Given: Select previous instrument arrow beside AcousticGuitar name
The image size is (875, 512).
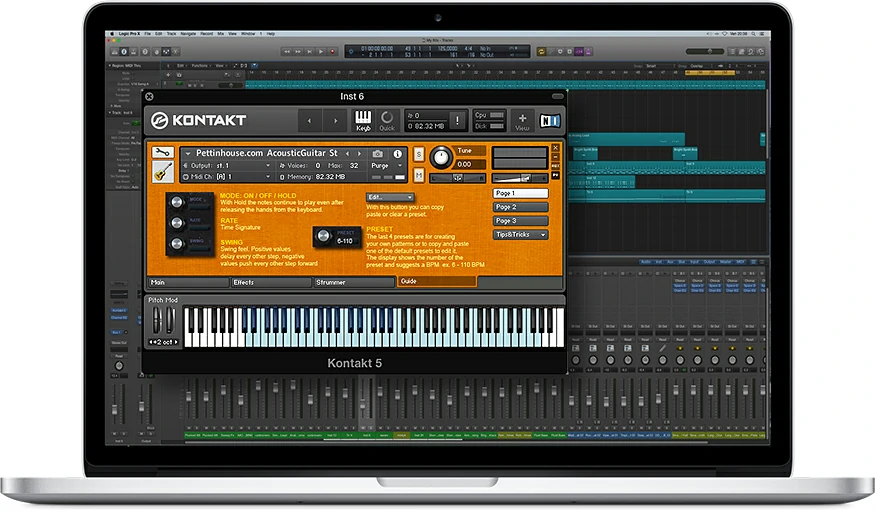Looking at the screenshot, I should pyautogui.click(x=347, y=153).
